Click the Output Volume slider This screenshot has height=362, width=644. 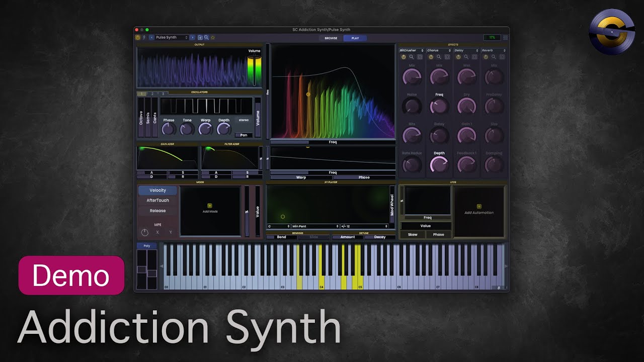point(255,70)
